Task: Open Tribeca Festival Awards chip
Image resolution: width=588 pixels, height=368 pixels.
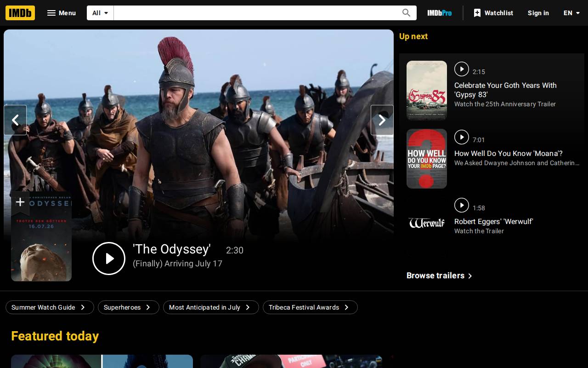Action: coord(310,307)
